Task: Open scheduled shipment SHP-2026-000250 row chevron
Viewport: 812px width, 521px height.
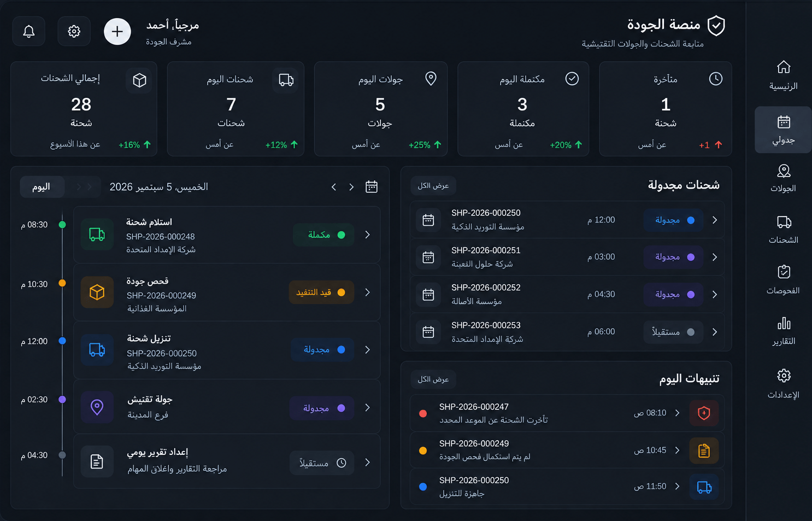Action: click(x=715, y=220)
